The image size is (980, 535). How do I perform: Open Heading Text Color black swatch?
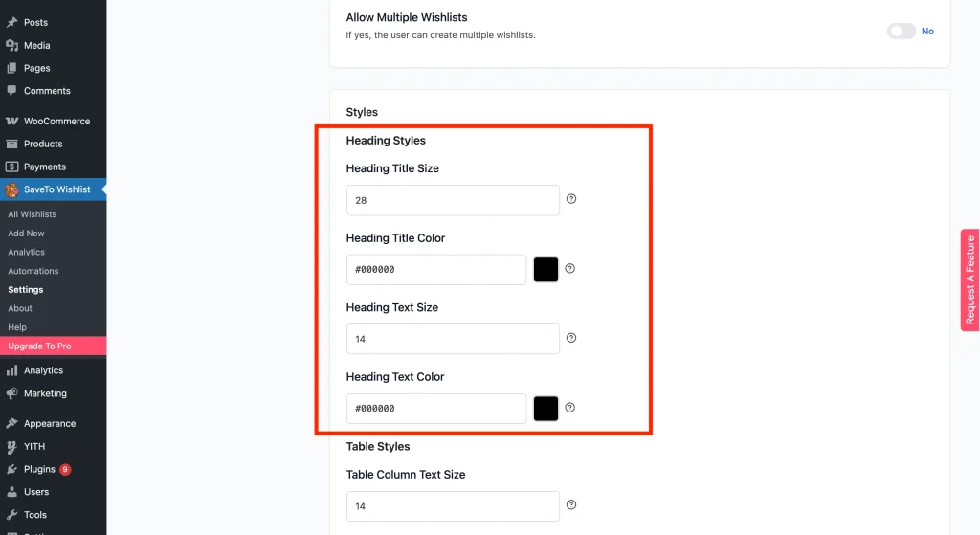click(x=546, y=409)
